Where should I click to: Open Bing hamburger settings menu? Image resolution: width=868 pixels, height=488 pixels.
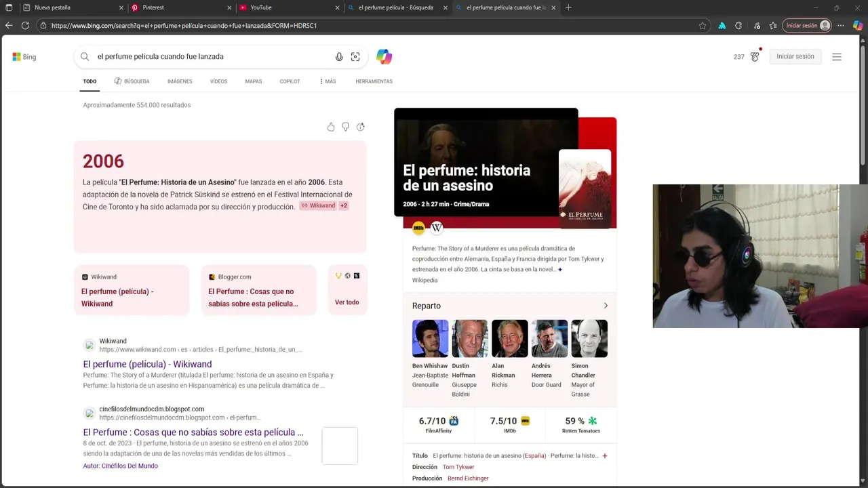pos(837,57)
